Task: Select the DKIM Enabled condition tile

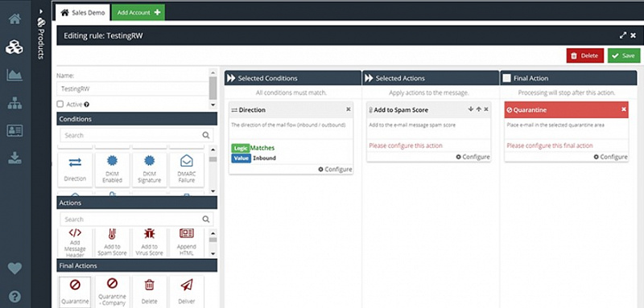Action: coord(112,170)
